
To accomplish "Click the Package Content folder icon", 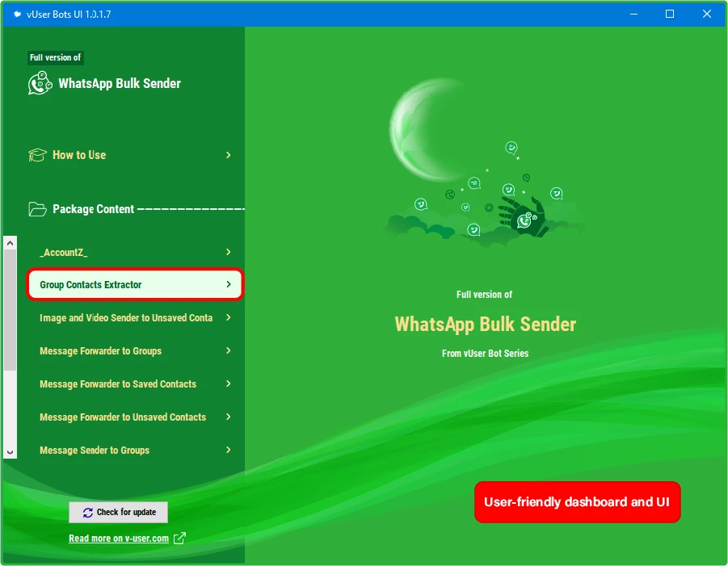I will [37, 209].
